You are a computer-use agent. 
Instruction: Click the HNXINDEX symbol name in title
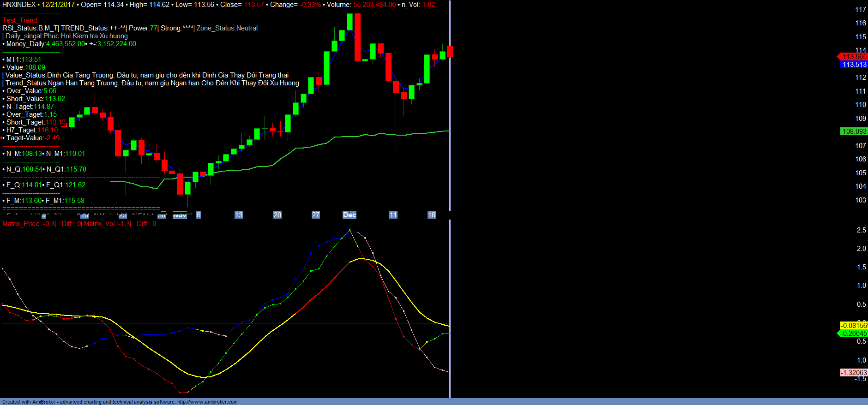19,5
